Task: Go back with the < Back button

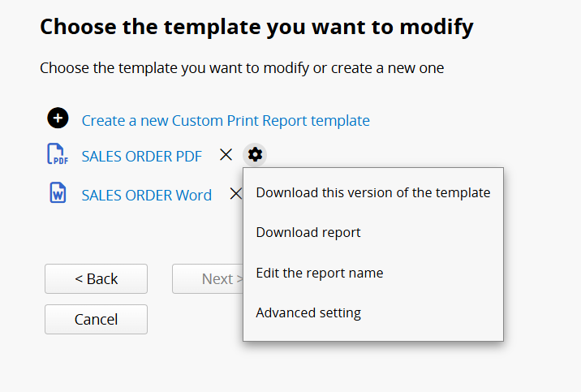Action: click(x=97, y=279)
